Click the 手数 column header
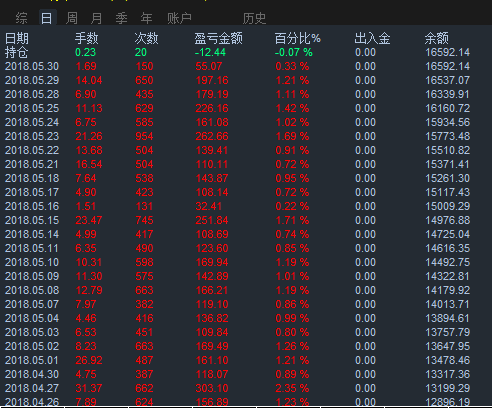Image resolution: width=492 pixels, height=408 pixels. point(86,38)
